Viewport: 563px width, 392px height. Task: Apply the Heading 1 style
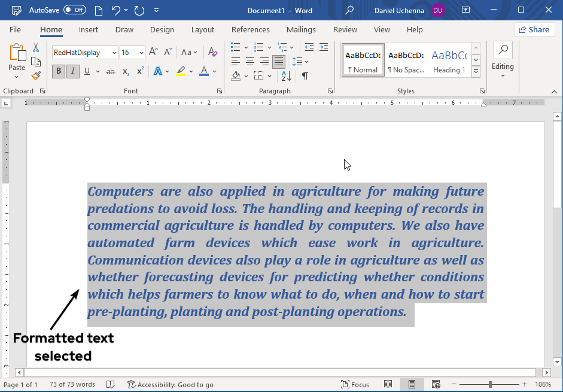point(449,60)
